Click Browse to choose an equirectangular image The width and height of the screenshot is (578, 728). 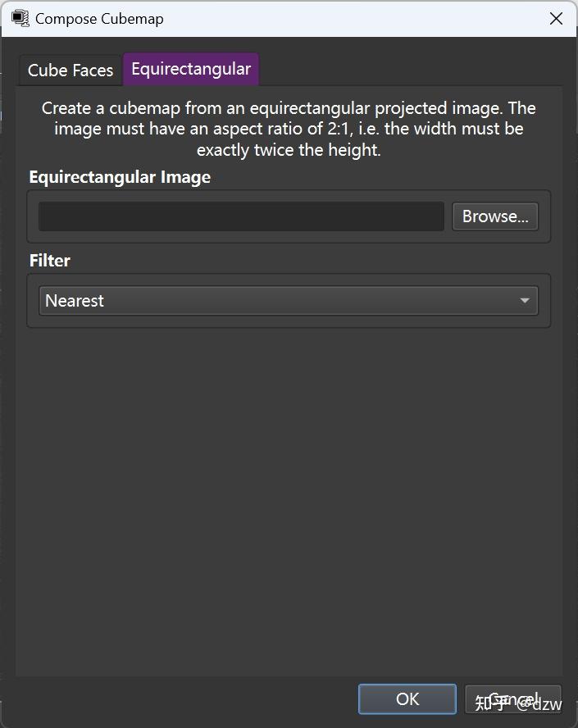[x=494, y=216]
